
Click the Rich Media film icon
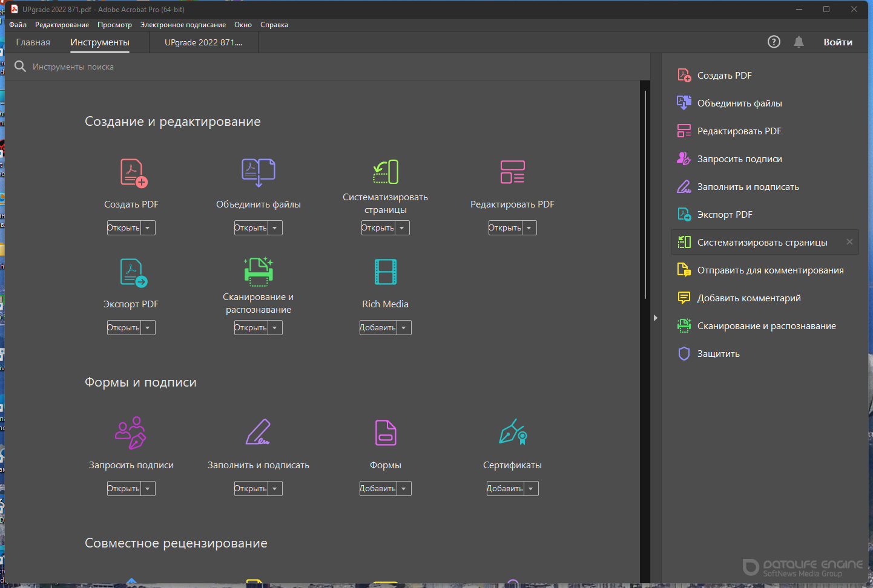coord(386,272)
